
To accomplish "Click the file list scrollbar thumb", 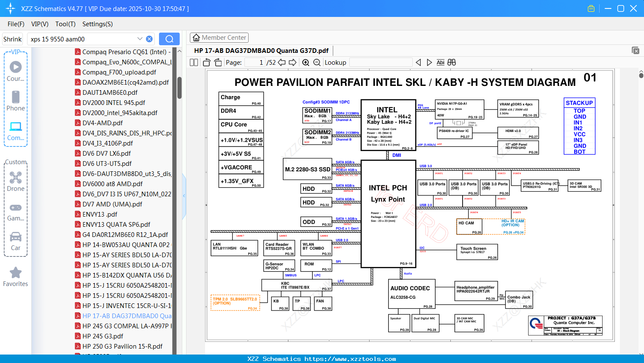I will [x=179, y=87].
